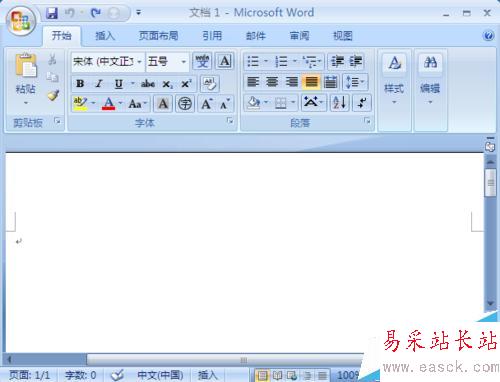The width and height of the screenshot is (500, 382).
Task: Apply character border icon
Action: pyautogui.click(x=225, y=62)
